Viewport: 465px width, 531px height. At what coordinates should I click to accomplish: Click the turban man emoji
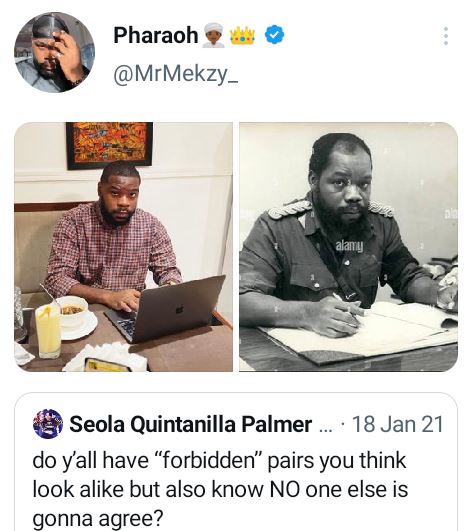click(x=213, y=35)
